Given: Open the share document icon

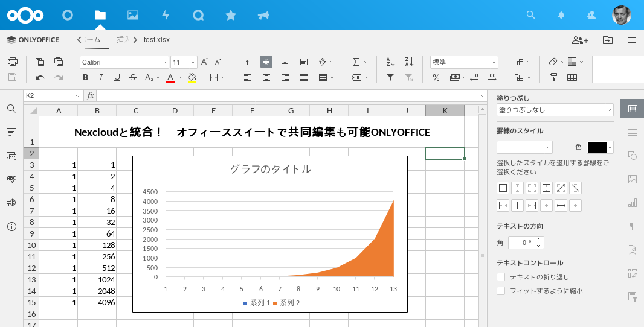Looking at the screenshot, I should click(x=580, y=40).
